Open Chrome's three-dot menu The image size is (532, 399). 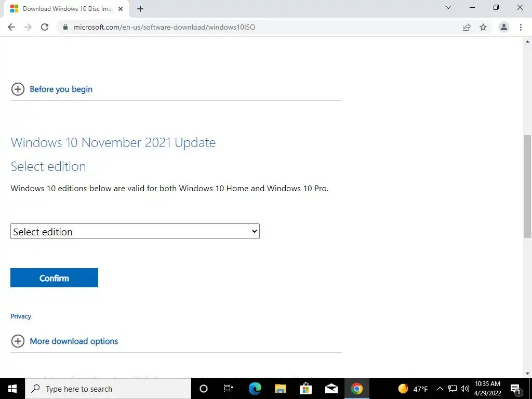(521, 27)
